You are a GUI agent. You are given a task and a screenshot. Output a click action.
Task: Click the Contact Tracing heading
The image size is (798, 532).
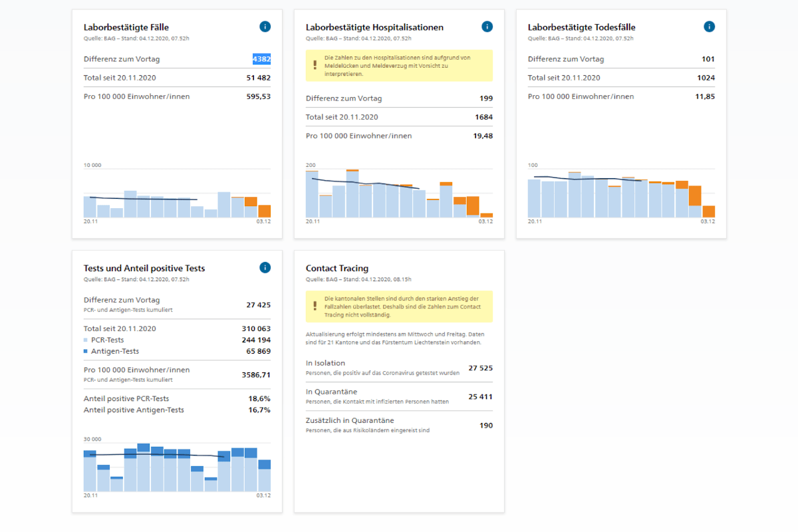[337, 268]
